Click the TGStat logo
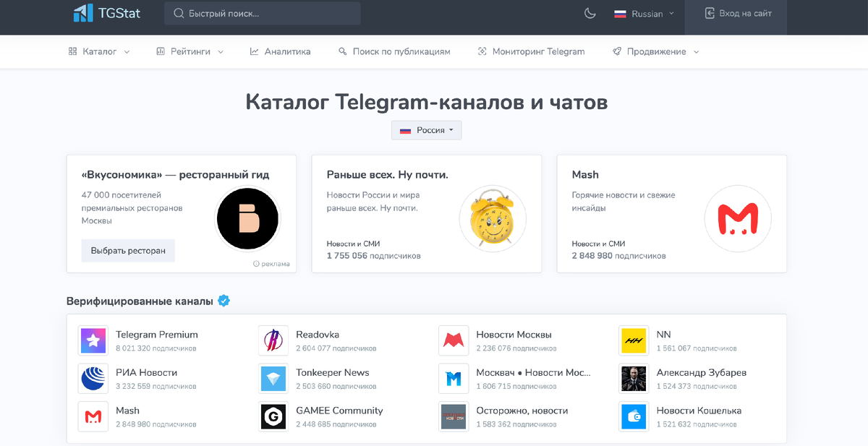 point(107,12)
